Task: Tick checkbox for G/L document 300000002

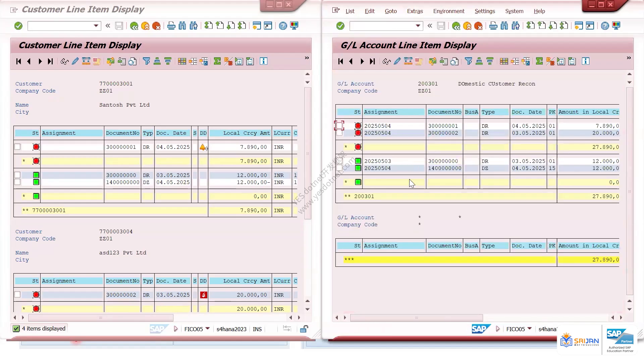Action: coord(339,133)
